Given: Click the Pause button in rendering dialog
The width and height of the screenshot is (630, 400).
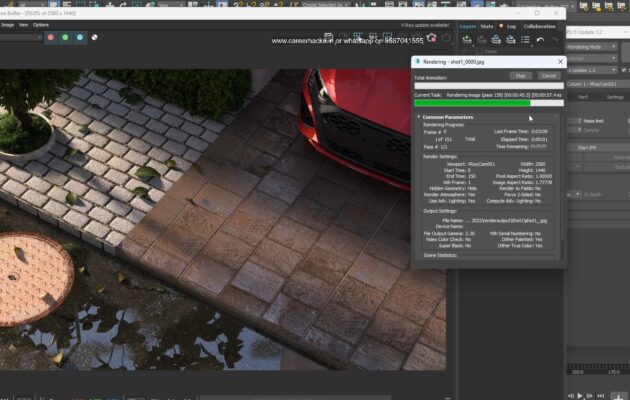Looking at the screenshot, I should (x=520, y=75).
